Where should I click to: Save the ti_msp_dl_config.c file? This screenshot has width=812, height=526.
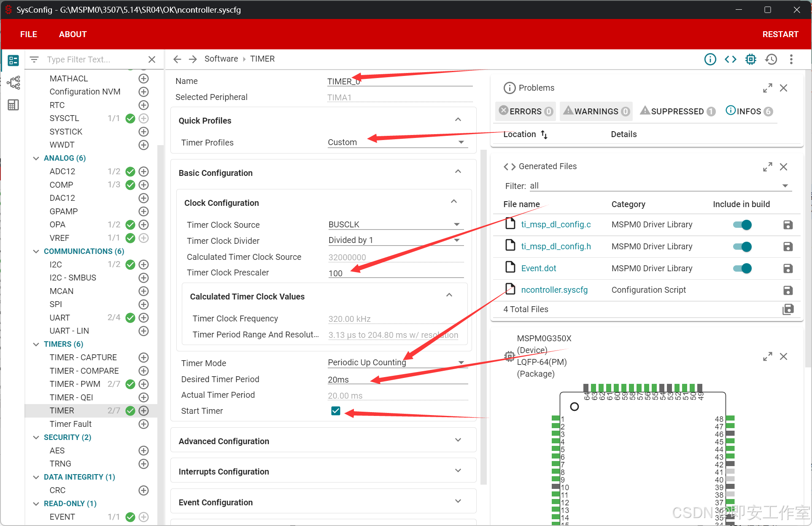[788, 225]
